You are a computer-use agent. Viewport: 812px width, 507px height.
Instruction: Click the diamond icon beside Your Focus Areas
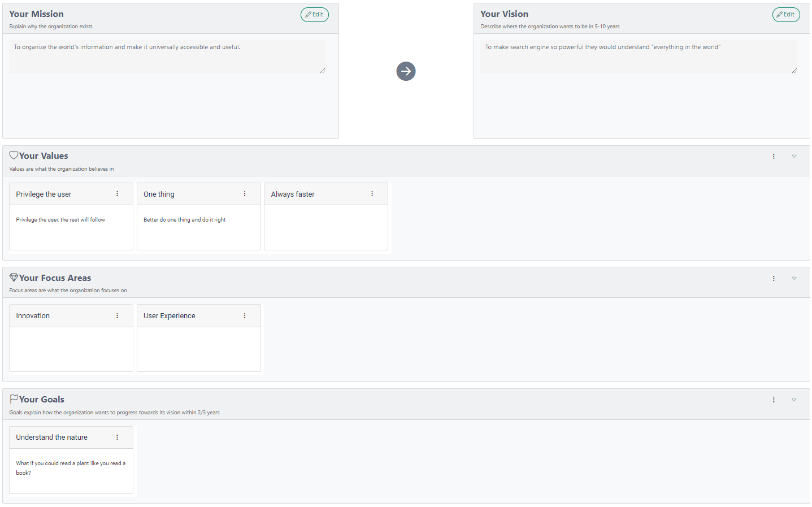coord(14,278)
